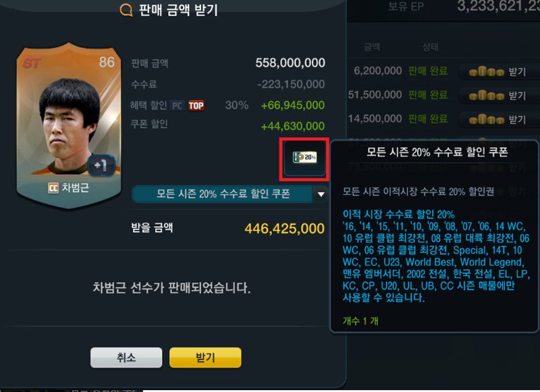Click the 차범근 player card portrait
Screen dimensions: 540x392
pos(69,125)
